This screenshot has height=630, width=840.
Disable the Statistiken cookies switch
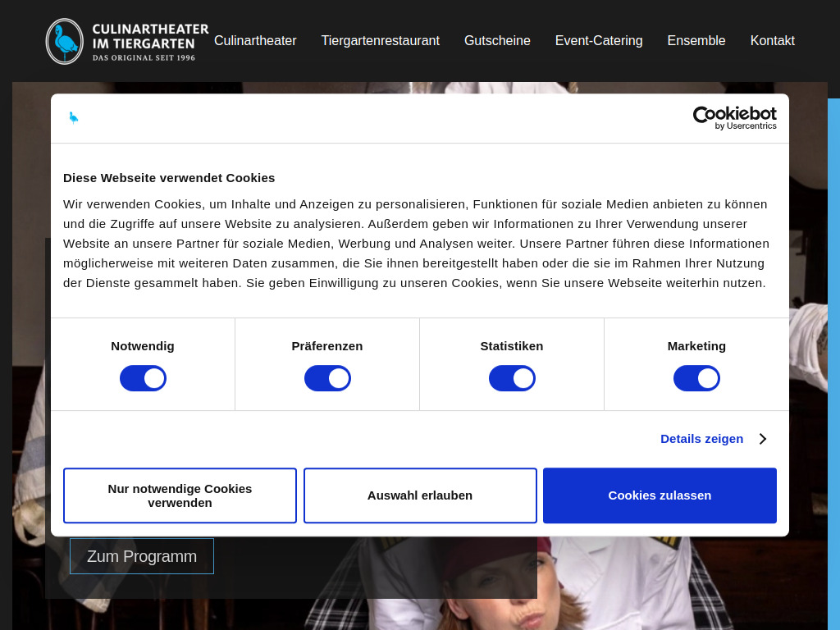(512, 377)
